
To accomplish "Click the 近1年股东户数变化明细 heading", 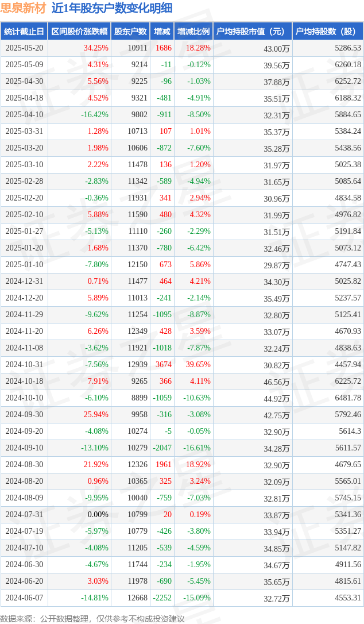I will [x=106, y=8].
